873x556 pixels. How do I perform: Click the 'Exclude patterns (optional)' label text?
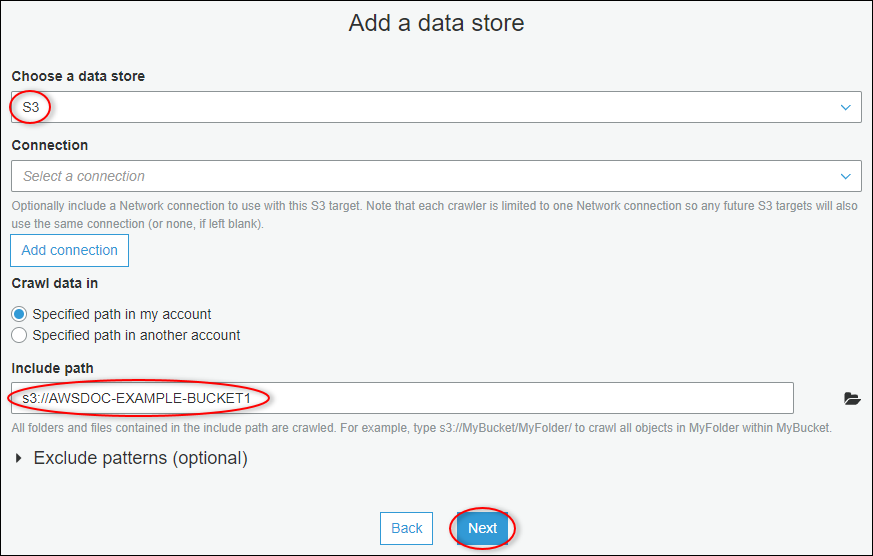pos(140,459)
